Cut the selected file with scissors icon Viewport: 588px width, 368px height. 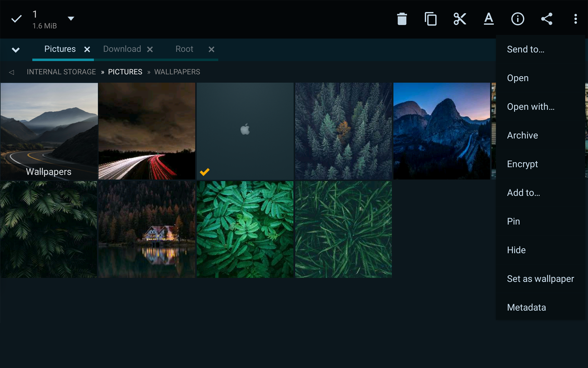(x=460, y=19)
